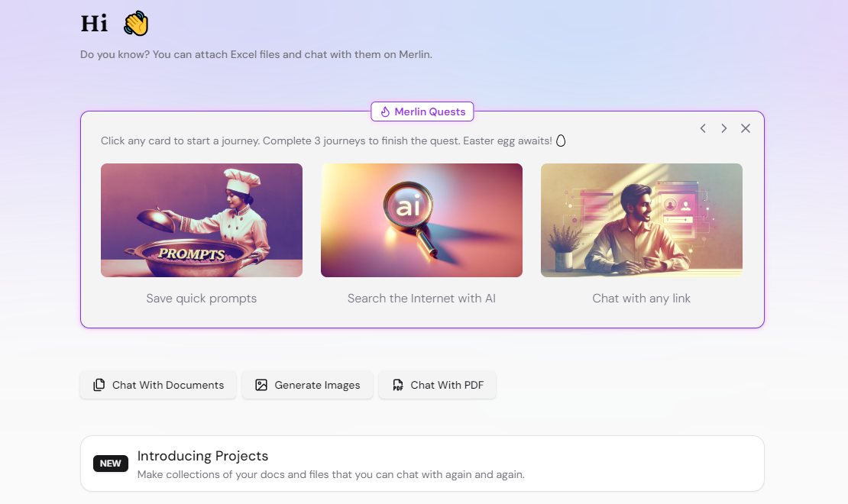
Task: Click the image icon in Generate Images
Action: [261, 385]
